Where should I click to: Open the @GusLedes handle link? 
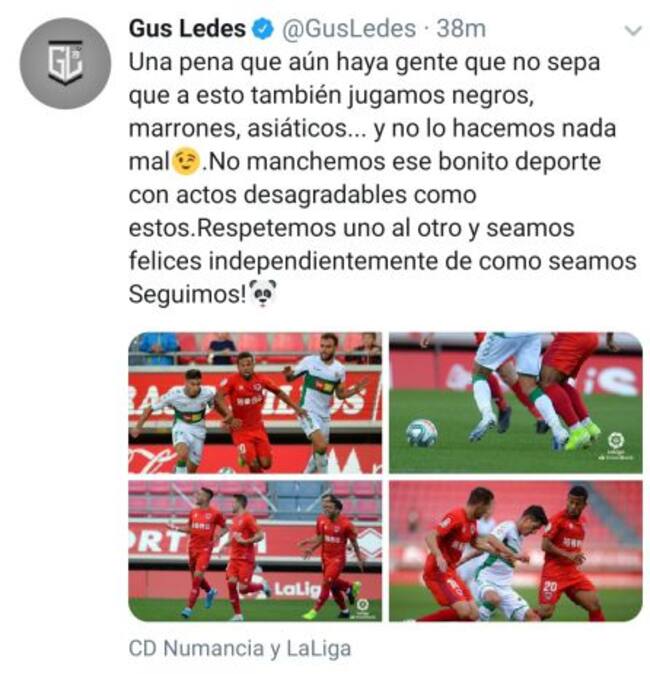coord(349,29)
